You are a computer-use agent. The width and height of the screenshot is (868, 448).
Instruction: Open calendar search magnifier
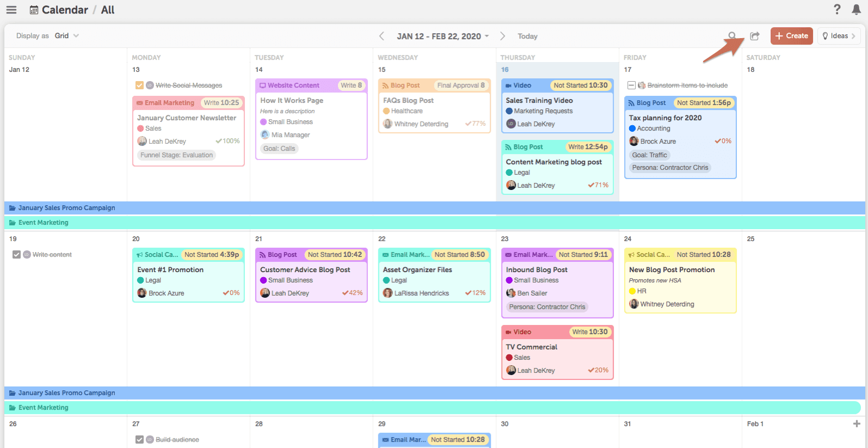[x=732, y=36]
